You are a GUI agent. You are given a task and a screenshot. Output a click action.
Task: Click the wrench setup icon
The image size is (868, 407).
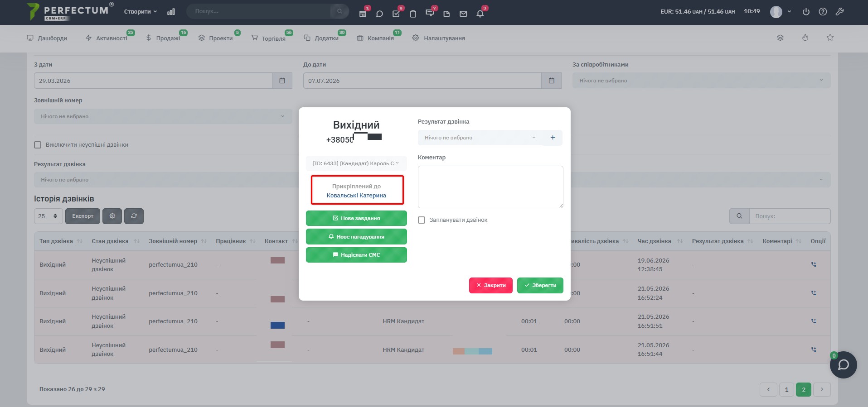pos(839,12)
